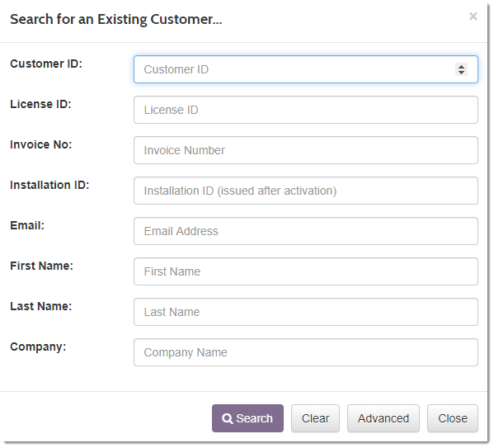Select the Last Name input
The height and width of the screenshot is (448, 494).
pyautogui.click(x=306, y=312)
